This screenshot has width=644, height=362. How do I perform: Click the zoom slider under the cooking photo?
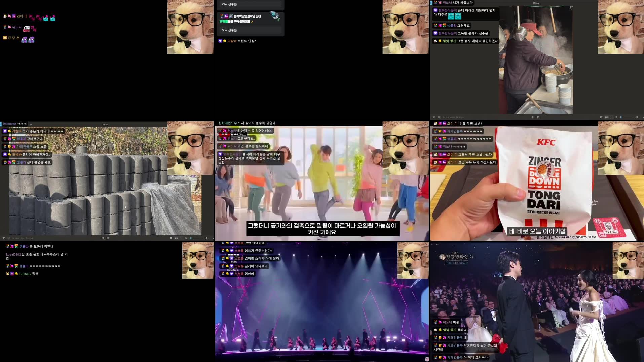[627, 117]
